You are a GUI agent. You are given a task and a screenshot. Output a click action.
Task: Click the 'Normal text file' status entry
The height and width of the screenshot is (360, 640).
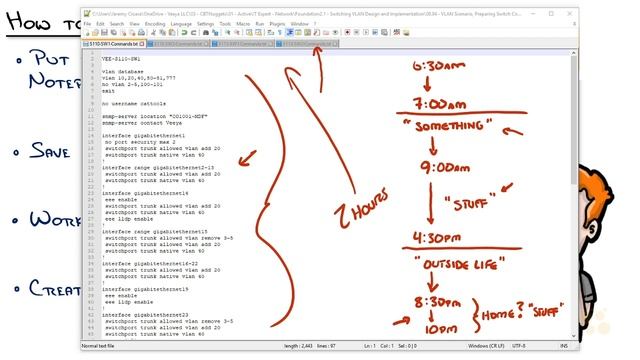98,346
